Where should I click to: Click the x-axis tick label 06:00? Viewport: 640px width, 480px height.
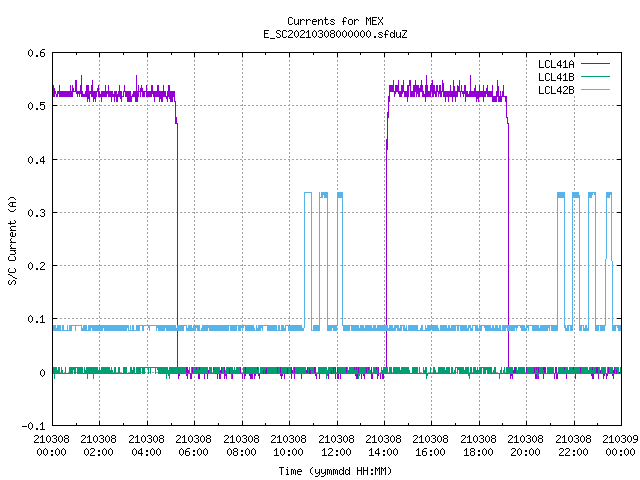(193, 452)
